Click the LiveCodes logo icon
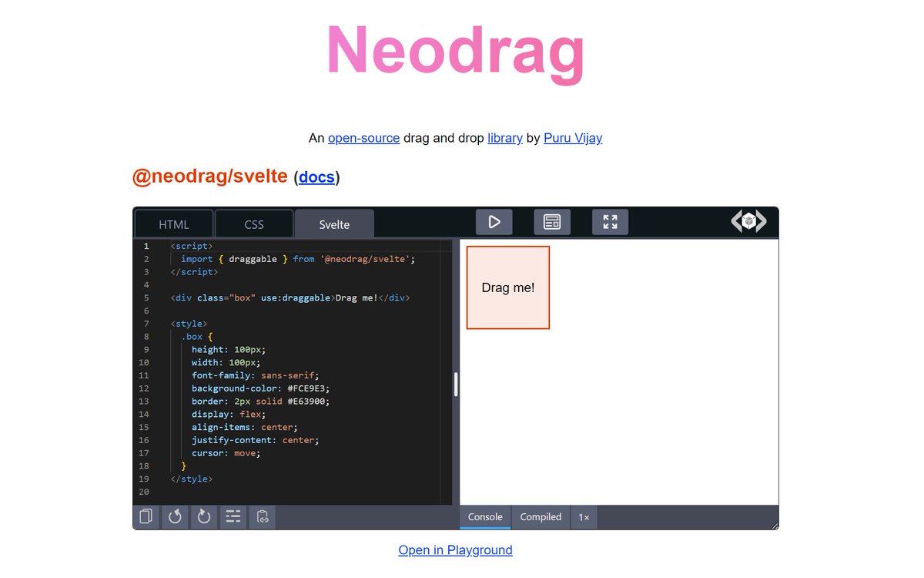Image resolution: width=924 pixels, height=578 pixels. pos(748,221)
